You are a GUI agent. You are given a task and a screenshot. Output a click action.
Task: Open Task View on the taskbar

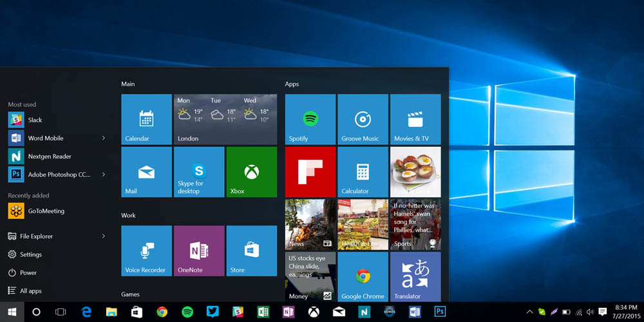pos(61,312)
